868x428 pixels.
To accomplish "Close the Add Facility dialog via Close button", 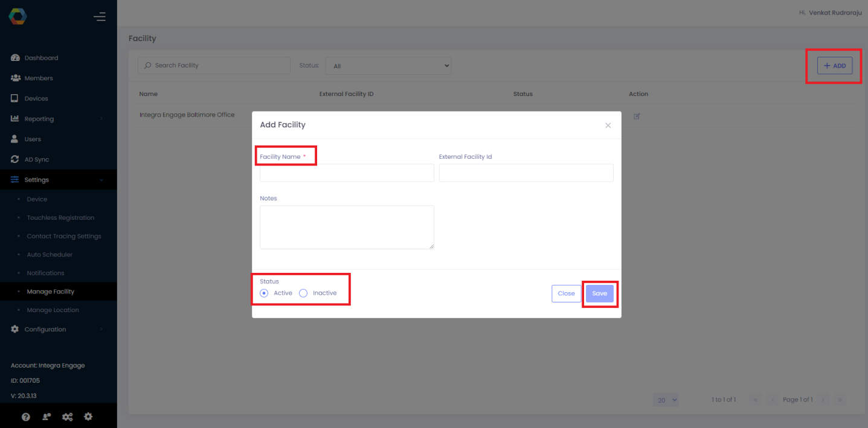I will 566,293.
